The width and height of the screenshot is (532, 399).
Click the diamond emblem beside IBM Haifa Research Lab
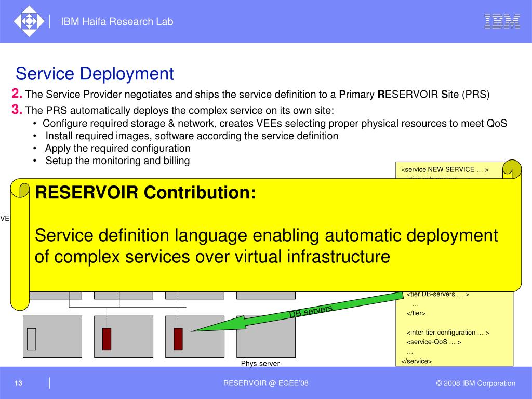pos(29,21)
